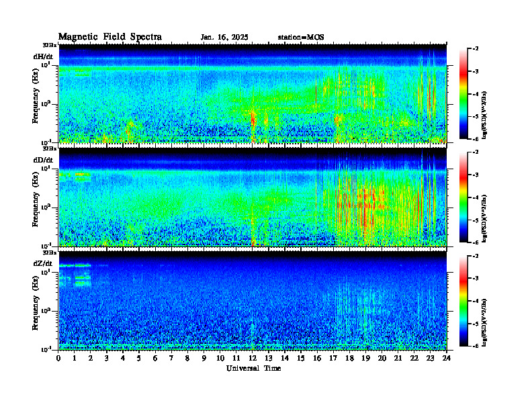The height and width of the screenshot is (411, 532).
Task: Click hour tick label 2 on time axis
Action: pyautogui.click(x=91, y=359)
